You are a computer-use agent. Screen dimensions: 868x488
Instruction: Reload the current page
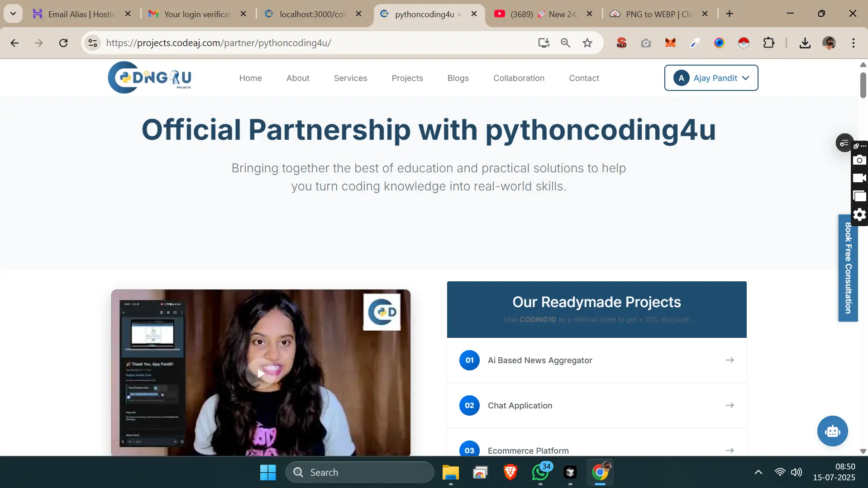[63, 43]
